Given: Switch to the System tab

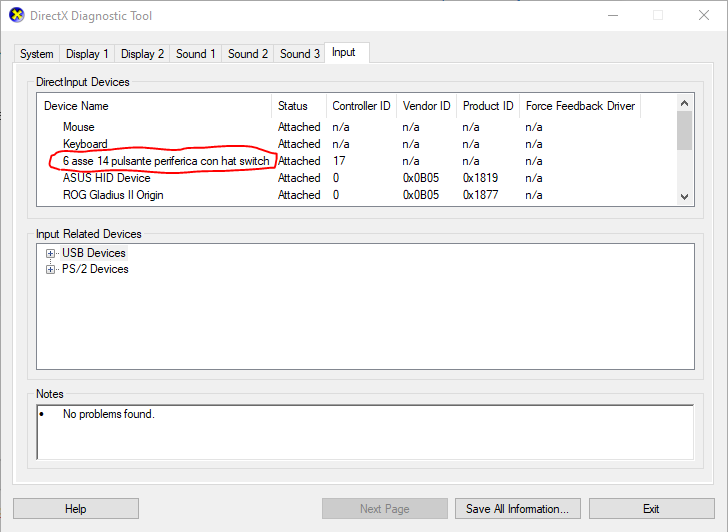Looking at the screenshot, I should 37,54.
